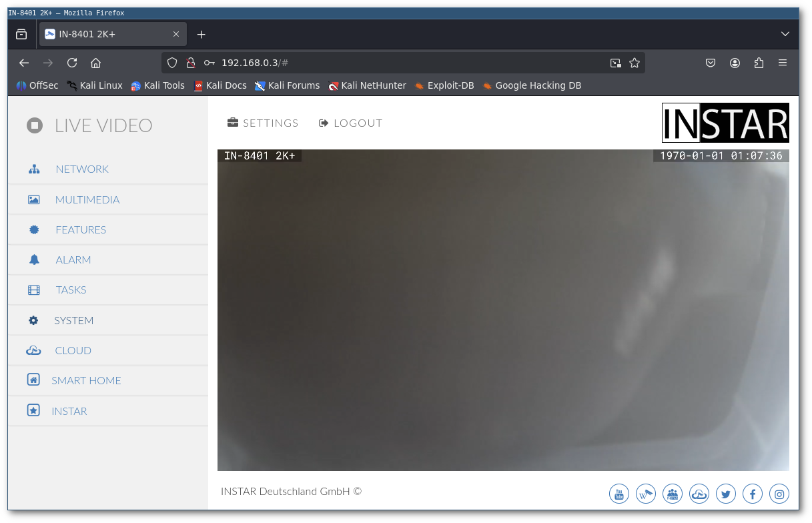The image size is (812, 523).
Task: Click the address bar showing 192.168.0.3
Action: point(400,63)
